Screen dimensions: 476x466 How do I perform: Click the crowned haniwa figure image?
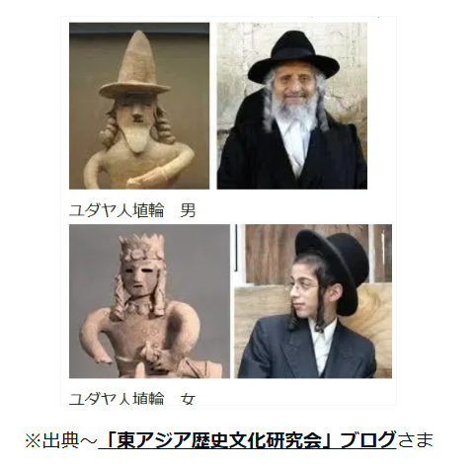pos(149,301)
